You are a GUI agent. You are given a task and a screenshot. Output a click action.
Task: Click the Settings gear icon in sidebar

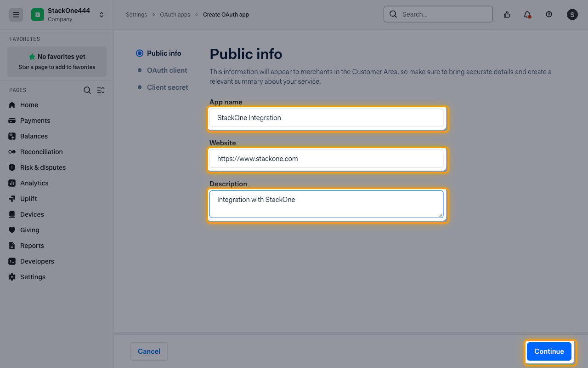(12, 277)
